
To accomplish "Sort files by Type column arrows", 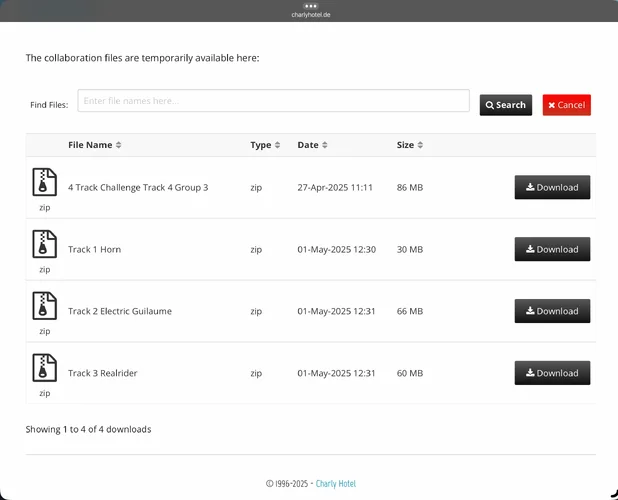I will [x=265, y=145].
